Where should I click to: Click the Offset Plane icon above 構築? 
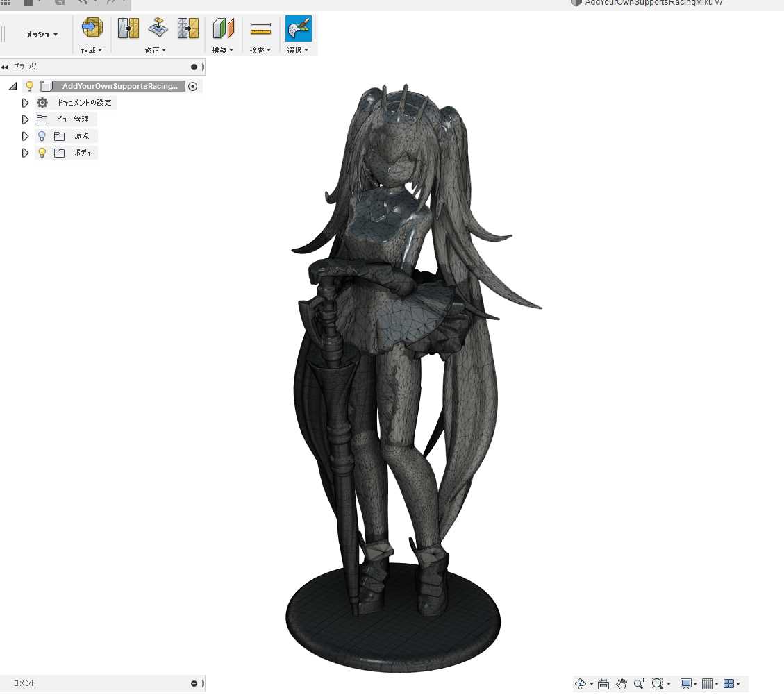[223, 28]
